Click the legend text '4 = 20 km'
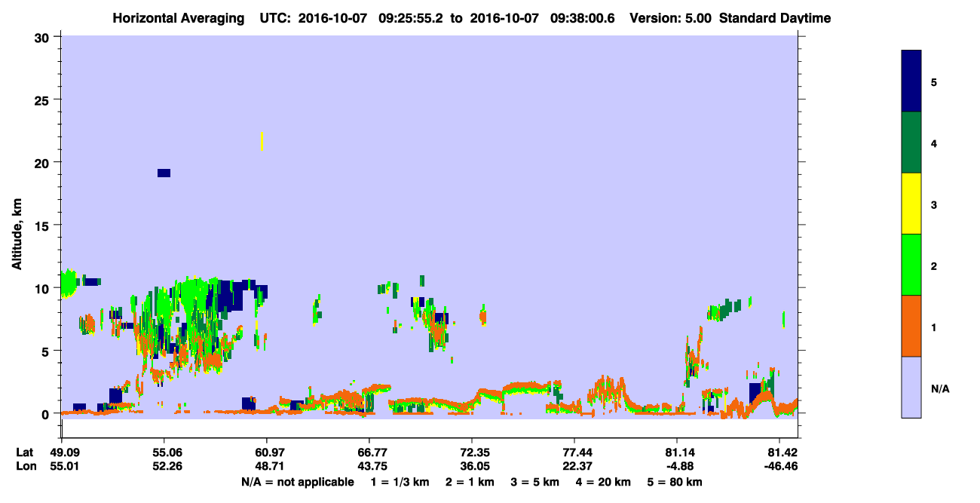The height and width of the screenshot is (503, 980). coord(604,482)
